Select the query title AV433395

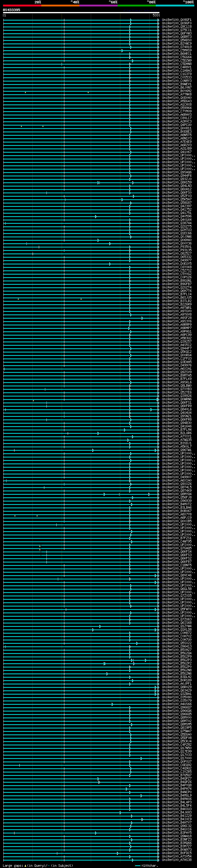(11, 10)
